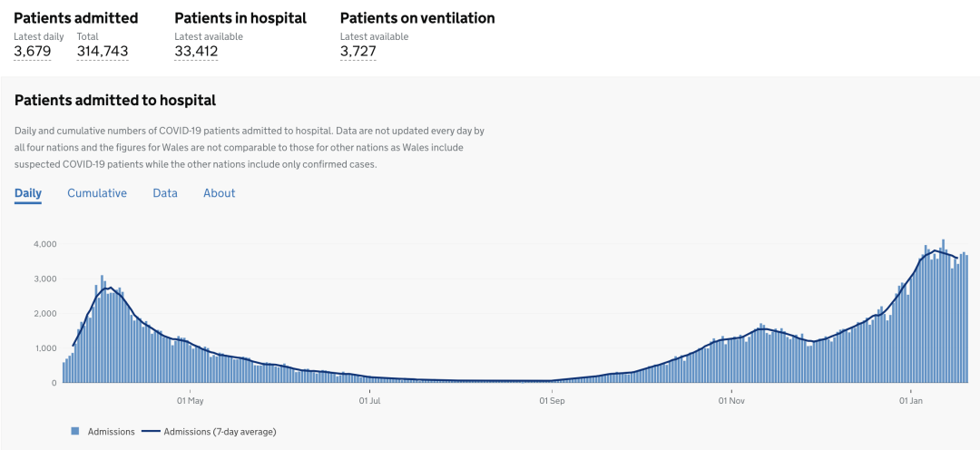Click the 01 Nov x-axis label

(731, 400)
